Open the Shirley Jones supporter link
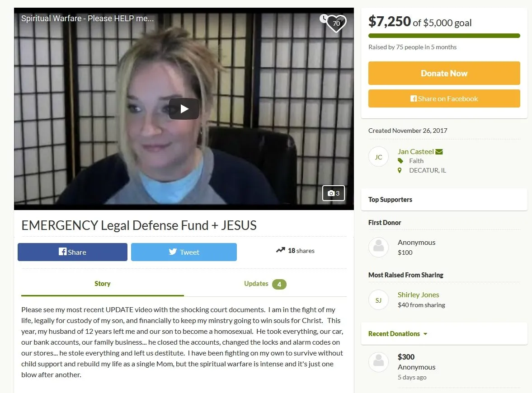The width and height of the screenshot is (532, 393). click(x=419, y=295)
